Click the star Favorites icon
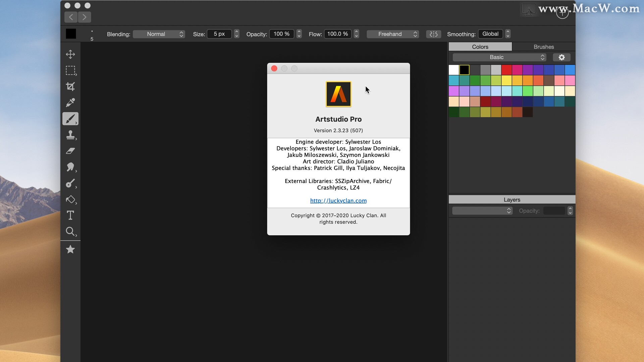 [x=70, y=249]
